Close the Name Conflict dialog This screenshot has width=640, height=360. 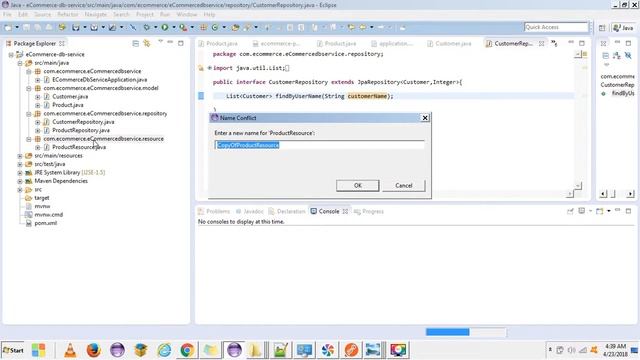point(425,118)
